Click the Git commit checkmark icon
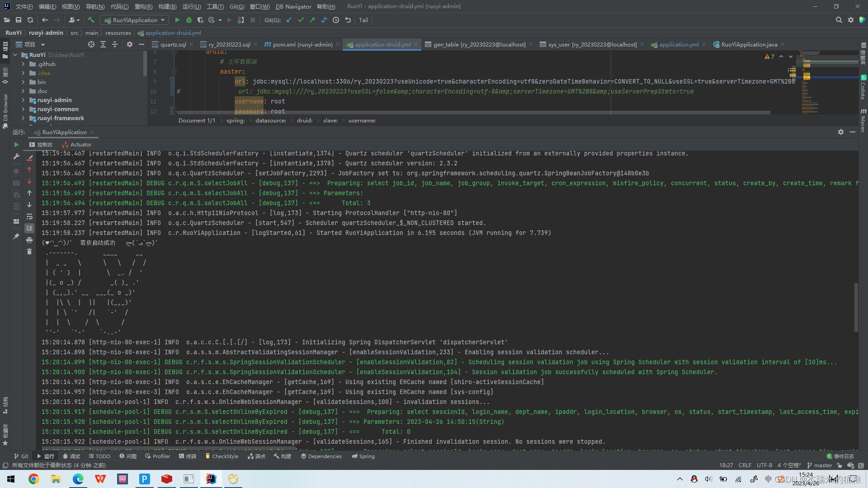The image size is (868, 488). (301, 20)
